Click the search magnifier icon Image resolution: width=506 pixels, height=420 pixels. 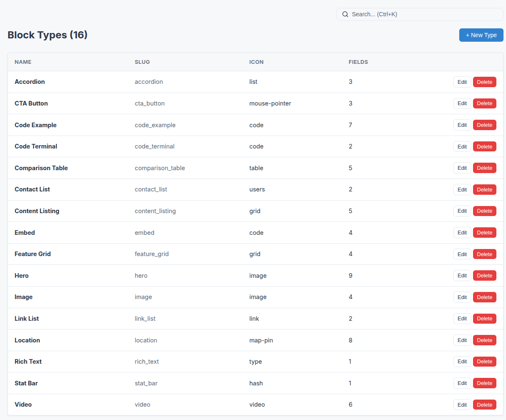[345, 14]
